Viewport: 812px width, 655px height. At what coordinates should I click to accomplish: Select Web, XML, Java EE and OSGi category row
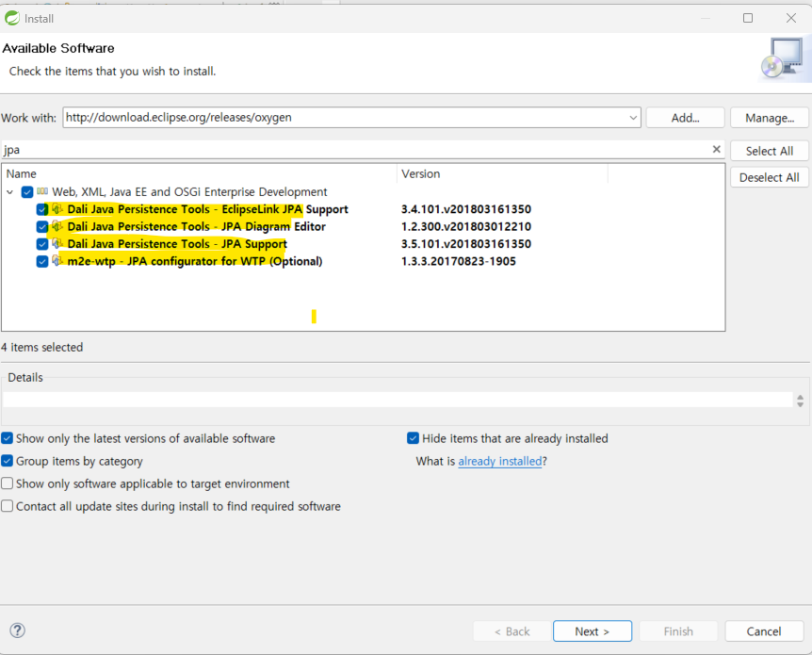pyautogui.click(x=189, y=191)
